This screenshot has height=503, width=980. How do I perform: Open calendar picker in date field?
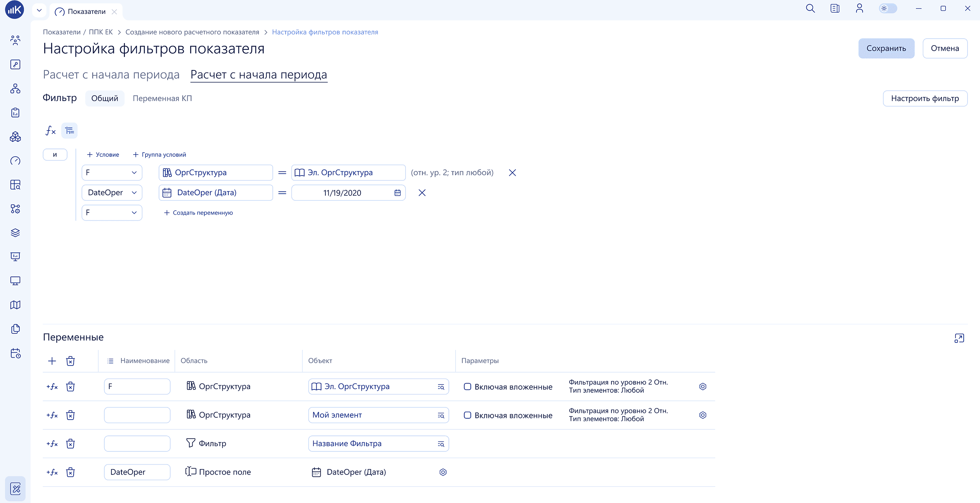tap(397, 193)
